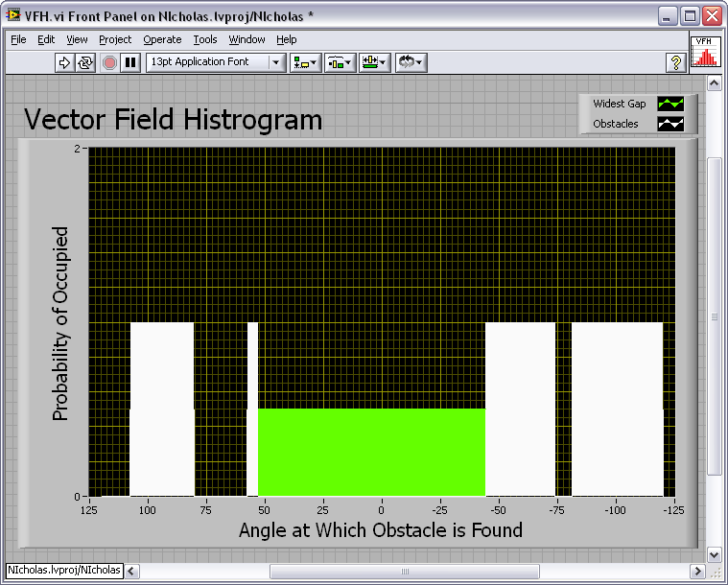Click the Vector Field Histrogram title label
This screenshot has height=585, width=728.
173,120
